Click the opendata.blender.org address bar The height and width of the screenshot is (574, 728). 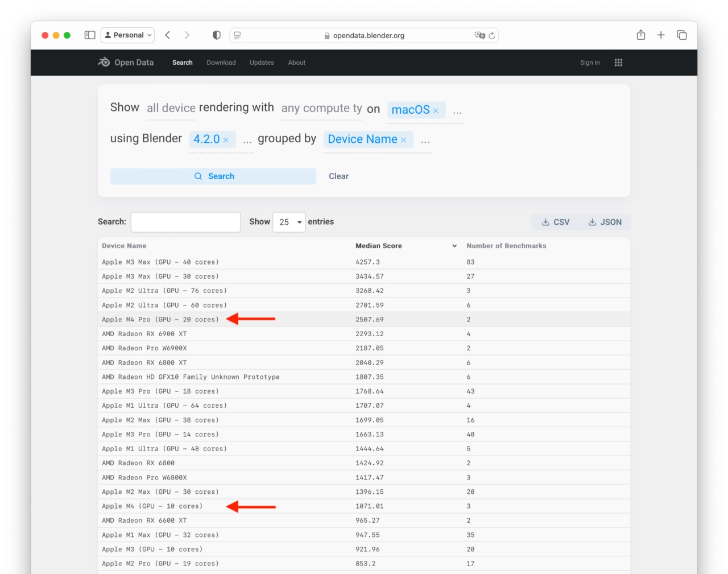364,35
